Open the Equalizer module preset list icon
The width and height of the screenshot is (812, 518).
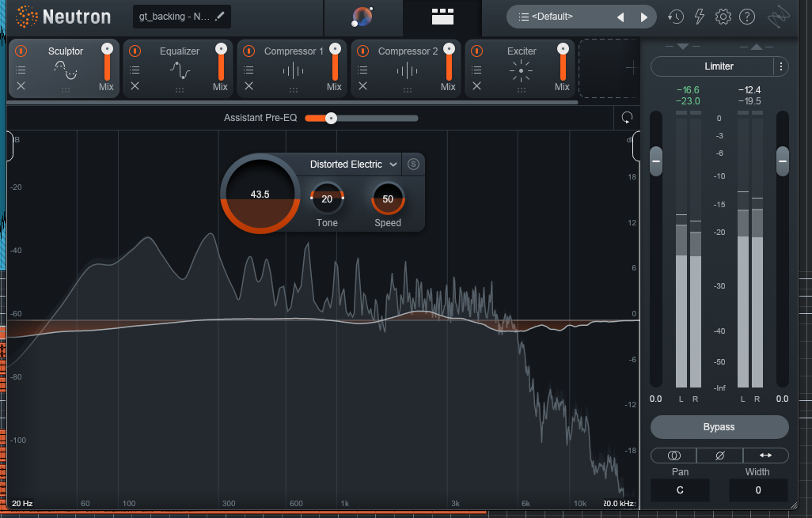point(135,70)
